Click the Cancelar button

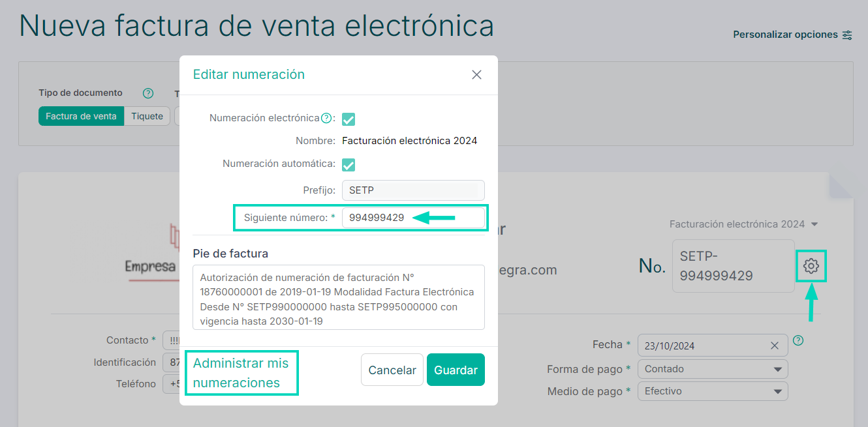[392, 370]
